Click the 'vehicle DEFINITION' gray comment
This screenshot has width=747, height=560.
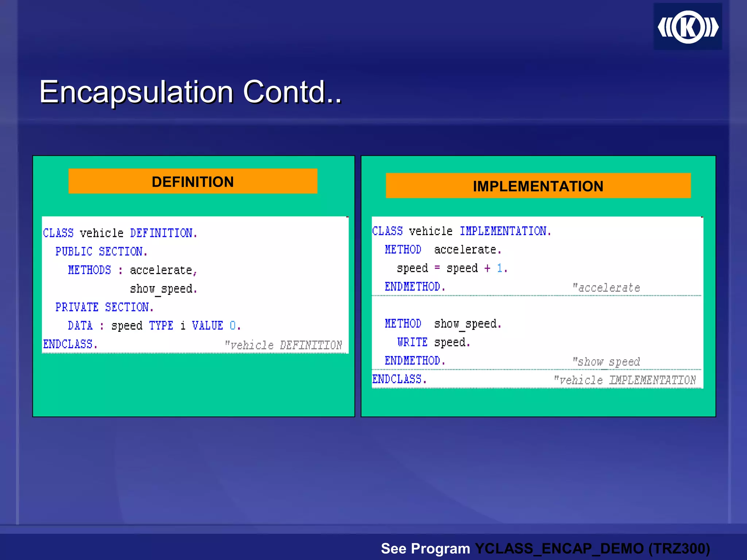[x=283, y=345]
